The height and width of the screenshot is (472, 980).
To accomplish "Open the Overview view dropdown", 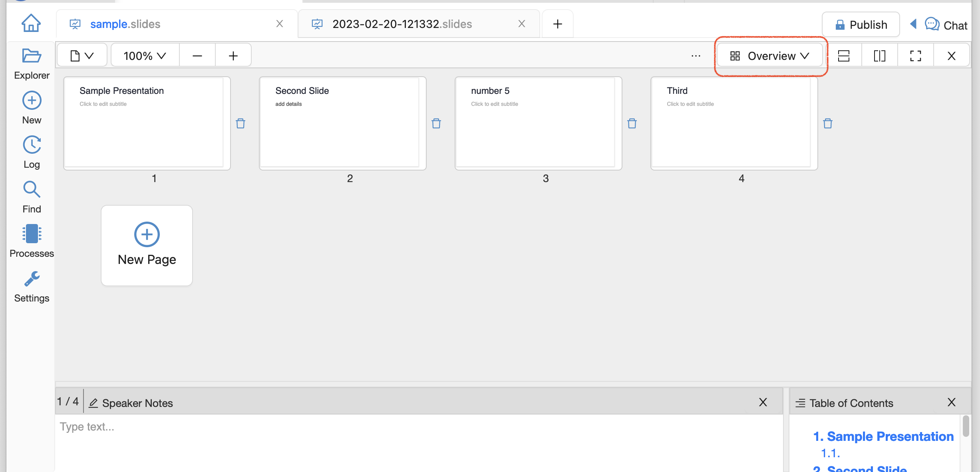I will coord(769,56).
